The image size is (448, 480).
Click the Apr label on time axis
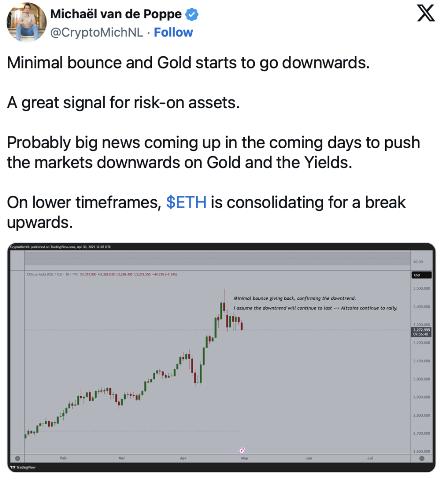183,458
